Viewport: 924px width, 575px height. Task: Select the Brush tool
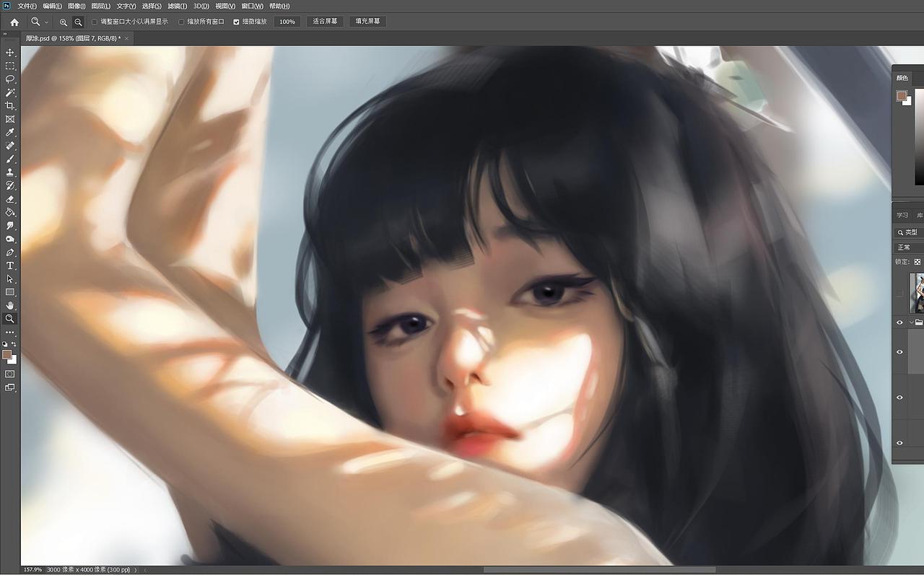pyautogui.click(x=10, y=159)
